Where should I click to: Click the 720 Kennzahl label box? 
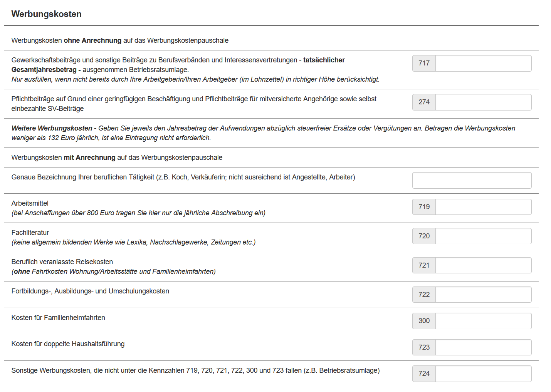pos(424,236)
